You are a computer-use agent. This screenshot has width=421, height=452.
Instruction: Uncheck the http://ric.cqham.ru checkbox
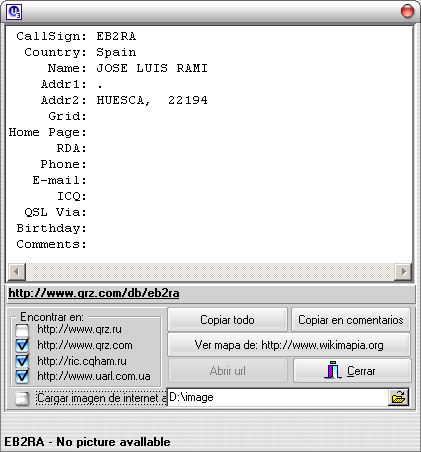pyautogui.click(x=22, y=361)
